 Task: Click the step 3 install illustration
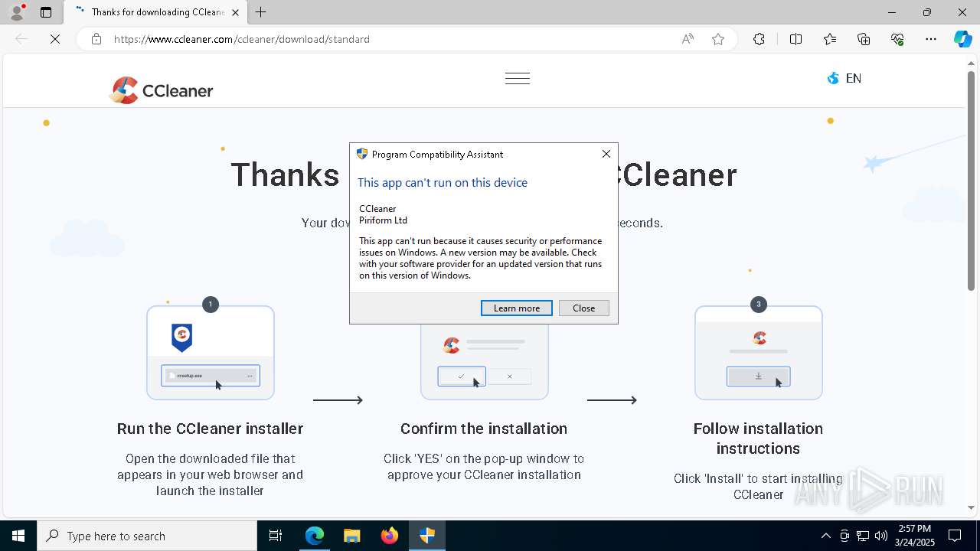pos(759,353)
